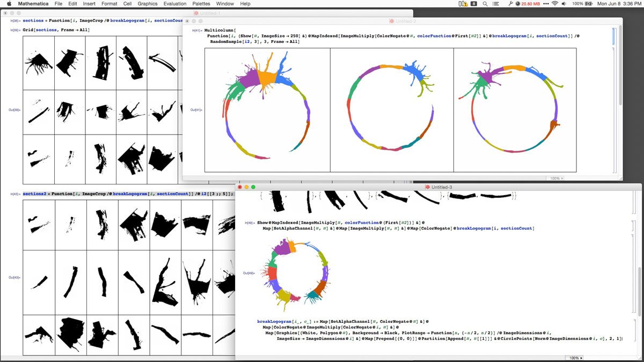Image resolution: width=644 pixels, height=362 pixels.
Task: Click the yellow minimize button of Untitled-3
Action: (247, 187)
